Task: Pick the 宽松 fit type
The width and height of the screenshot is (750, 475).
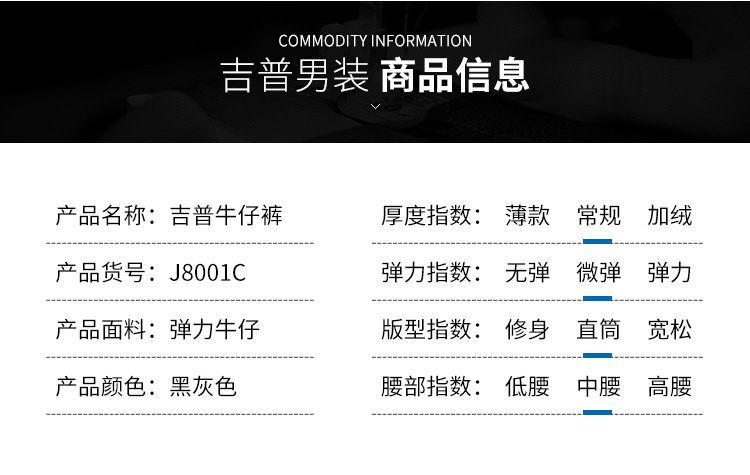Action: coord(669,330)
